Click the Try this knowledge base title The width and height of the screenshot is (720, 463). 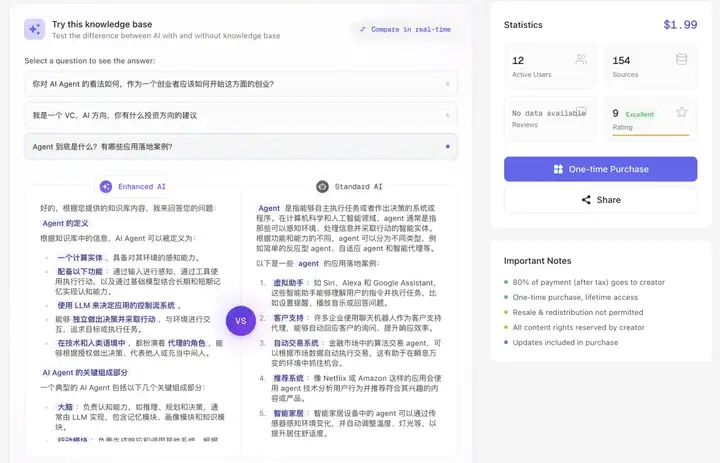(102, 24)
